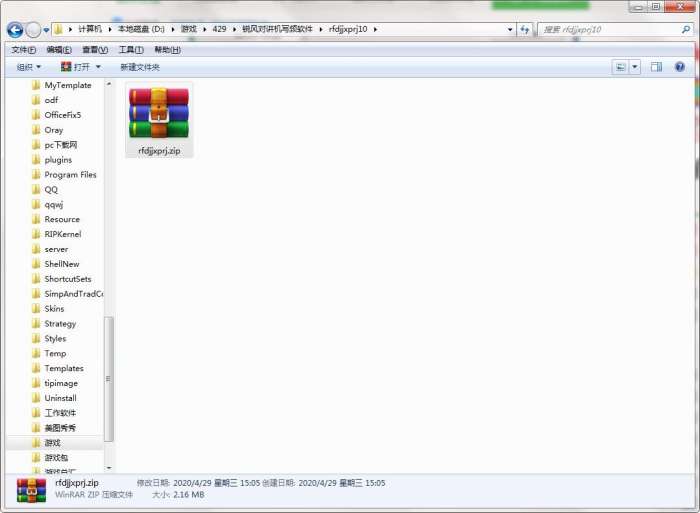Open the 查看(V) menu
Viewport: 700px width, 513px height.
point(95,50)
